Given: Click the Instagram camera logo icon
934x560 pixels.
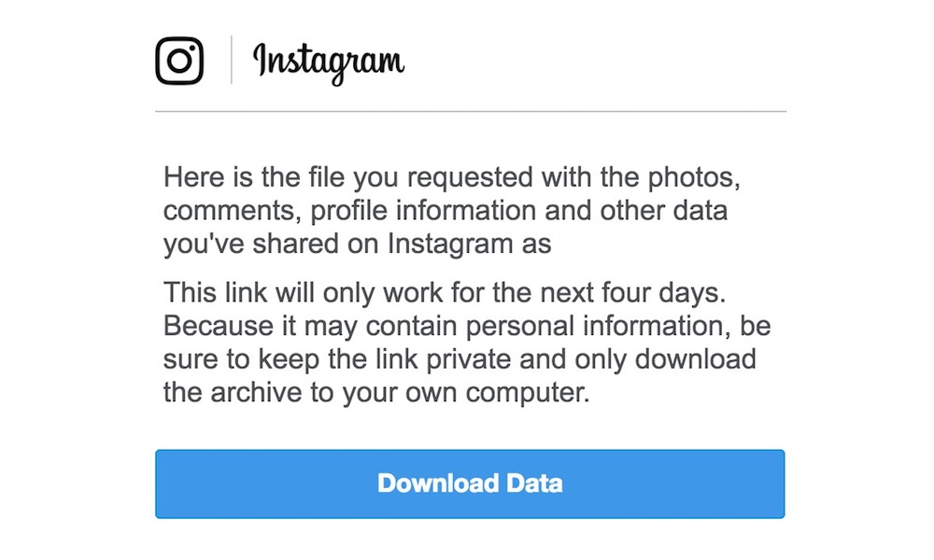Looking at the screenshot, I should [x=179, y=61].
